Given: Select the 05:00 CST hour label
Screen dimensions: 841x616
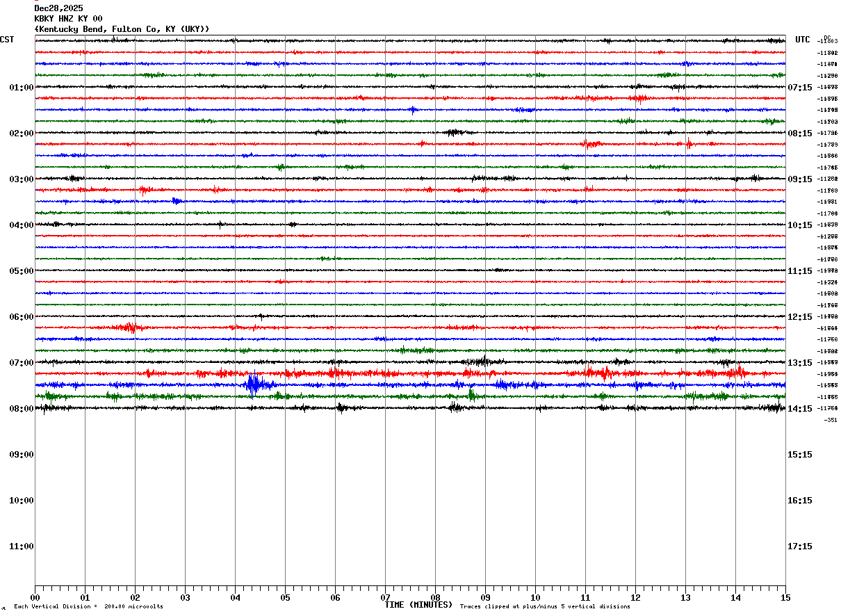Looking at the screenshot, I should (22, 271).
